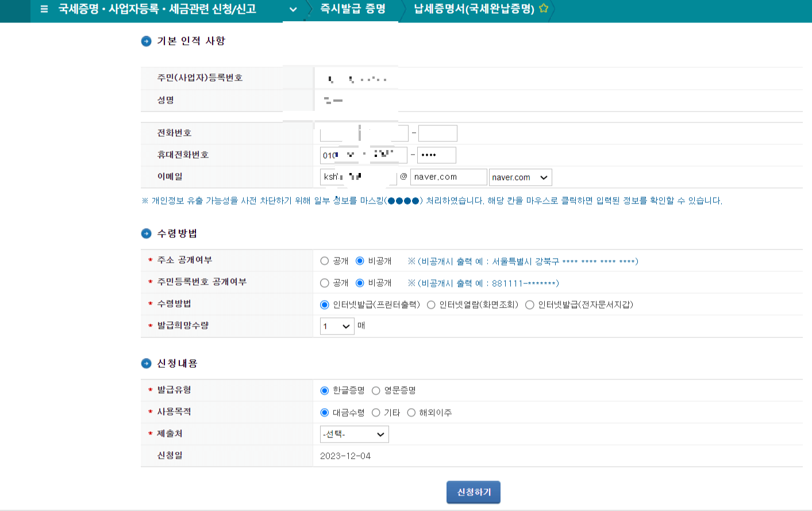Image resolution: width=812 pixels, height=511 pixels.
Task: Select 한글증명 issuance type
Action: [325, 390]
